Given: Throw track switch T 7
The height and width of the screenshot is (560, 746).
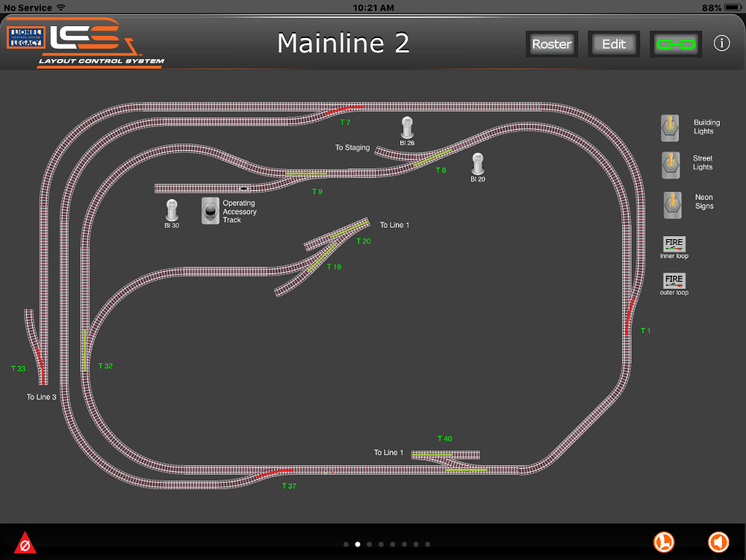Looking at the screenshot, I should pyautogui.click(x=343, y=111).
